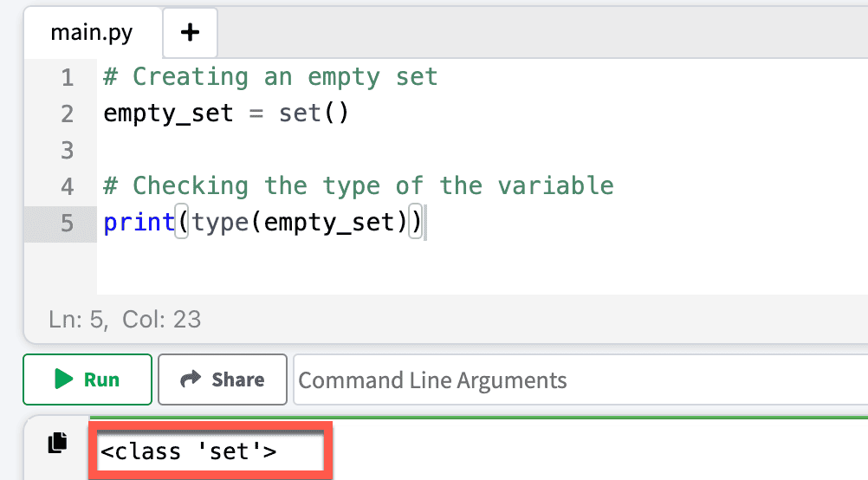Click the set() call on line 2
The image size is (868, 480).
tap(314, 114)
